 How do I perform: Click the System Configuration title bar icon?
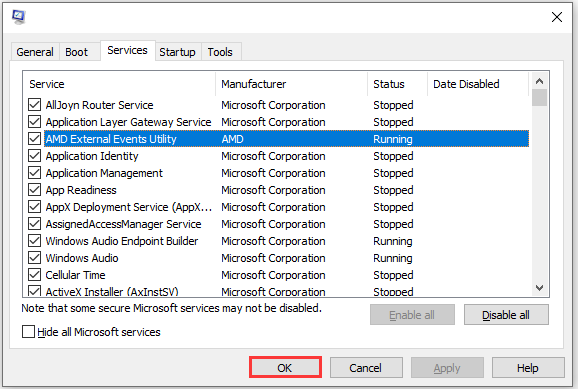18,17
